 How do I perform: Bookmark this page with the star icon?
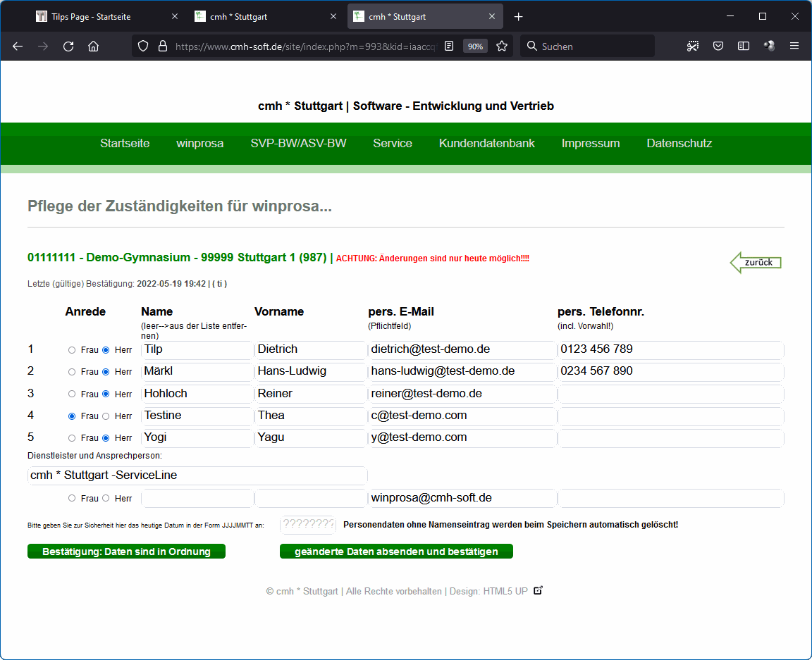[502, 46]
